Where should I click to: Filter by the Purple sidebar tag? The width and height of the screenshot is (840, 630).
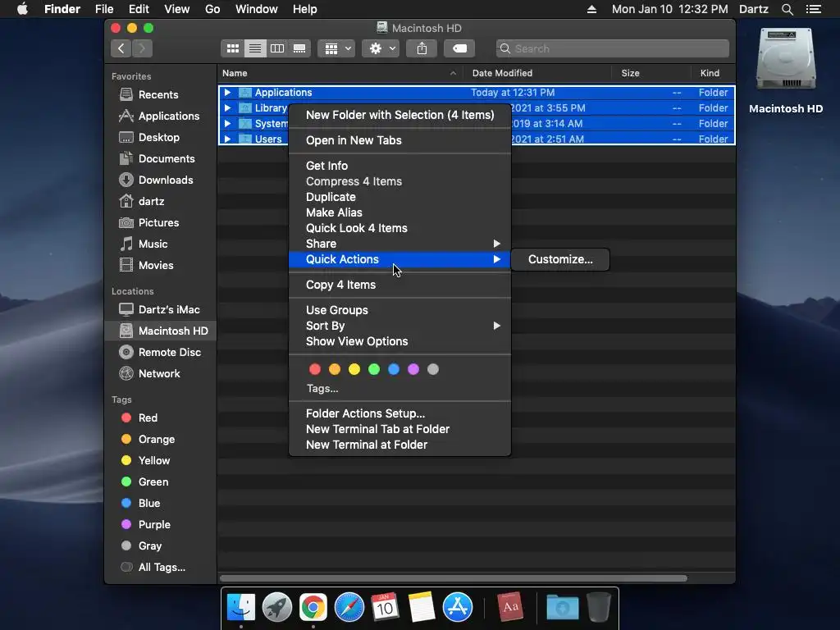(x=153, y=525)
